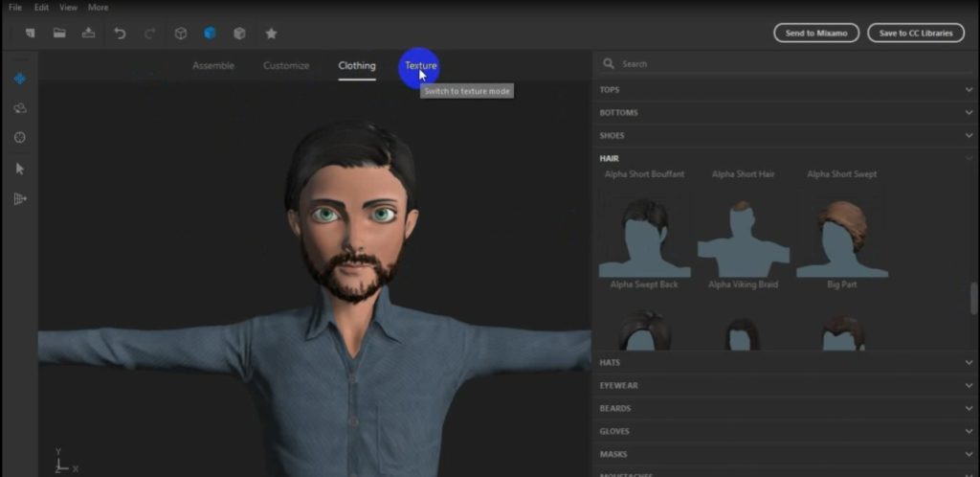
Task: Switch to the Assemble tab
Action: tap(213, 66)
